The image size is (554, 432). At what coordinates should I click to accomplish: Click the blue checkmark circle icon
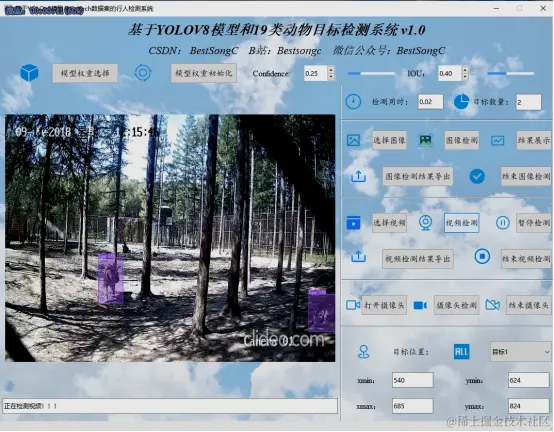[477, 176]
